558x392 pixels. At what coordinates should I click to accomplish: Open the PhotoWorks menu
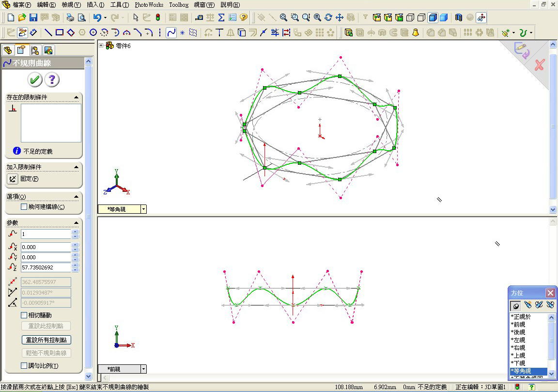tap(148, 5)
